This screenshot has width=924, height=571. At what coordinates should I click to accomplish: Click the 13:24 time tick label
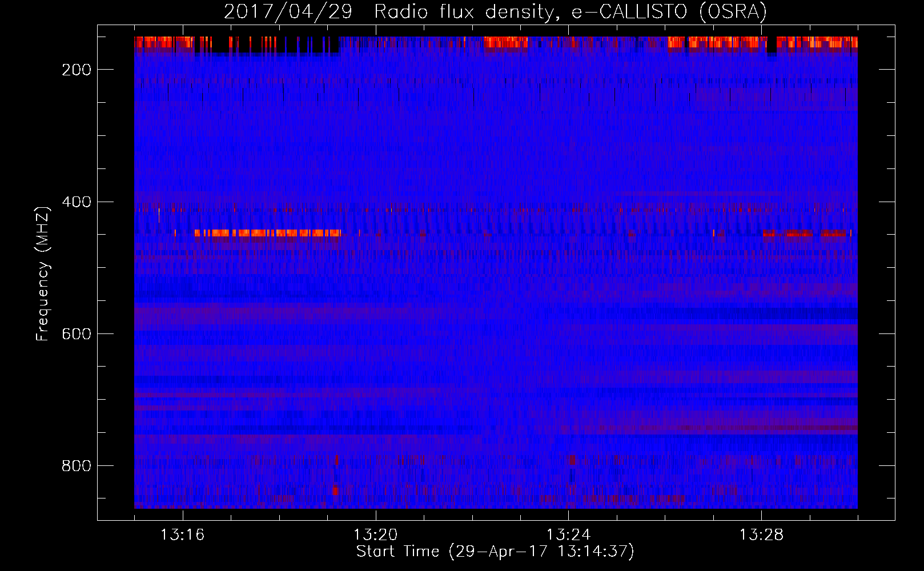tap(568, 535)
